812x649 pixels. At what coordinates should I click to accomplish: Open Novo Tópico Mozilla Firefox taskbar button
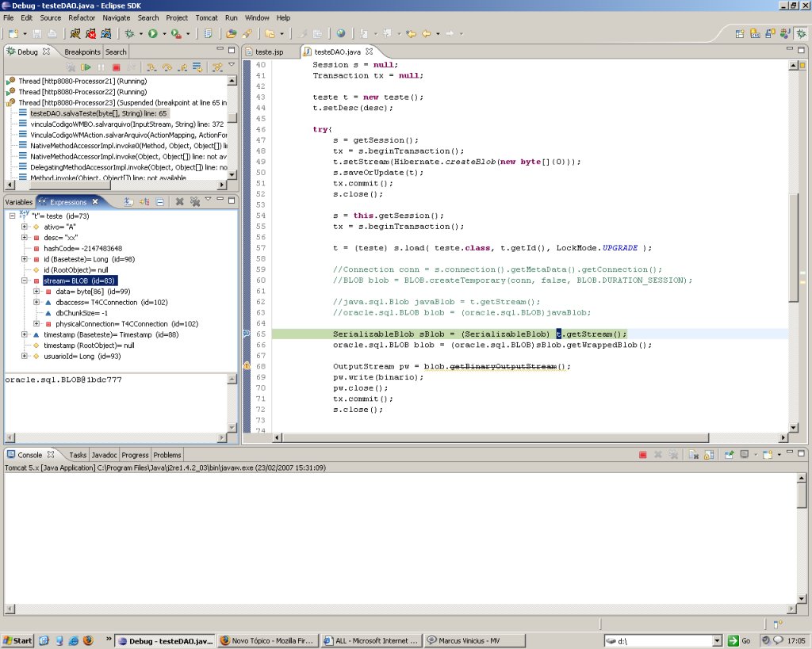pos(266,641)
